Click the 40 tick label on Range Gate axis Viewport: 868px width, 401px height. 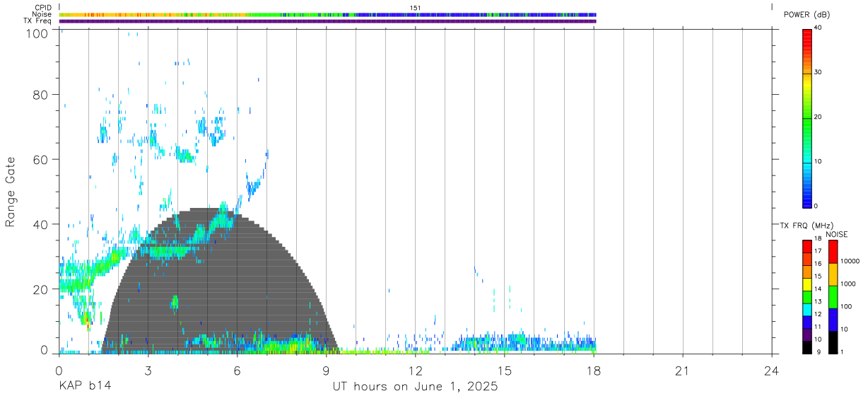pos(40,224)
